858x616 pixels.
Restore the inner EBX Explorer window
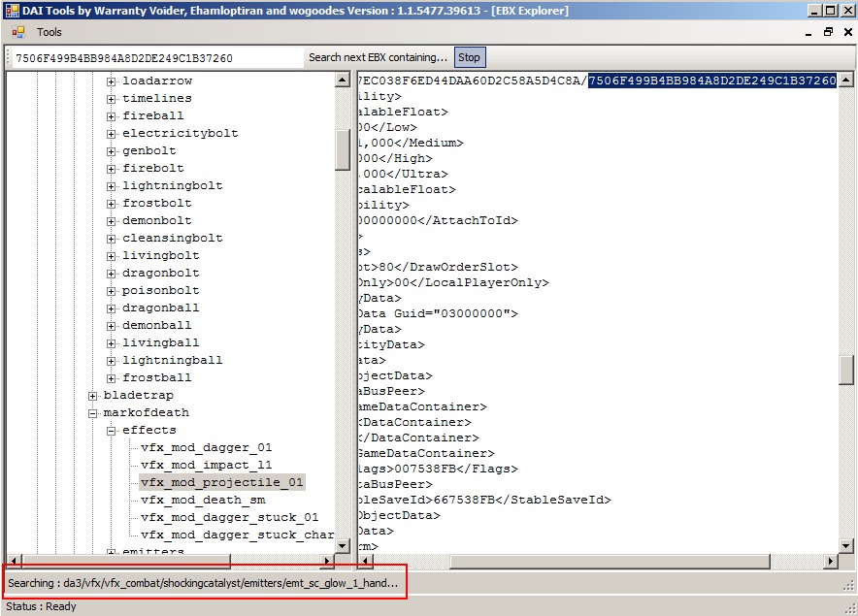tap(828, 32)
